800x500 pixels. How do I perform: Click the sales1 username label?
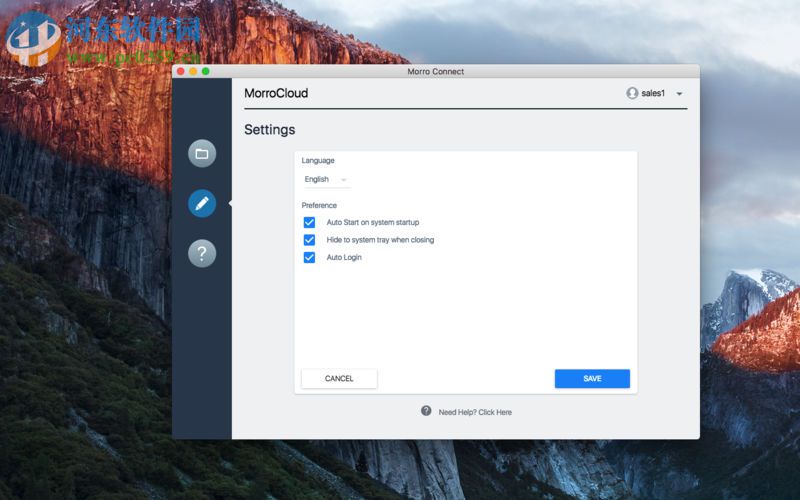[653, 93]
